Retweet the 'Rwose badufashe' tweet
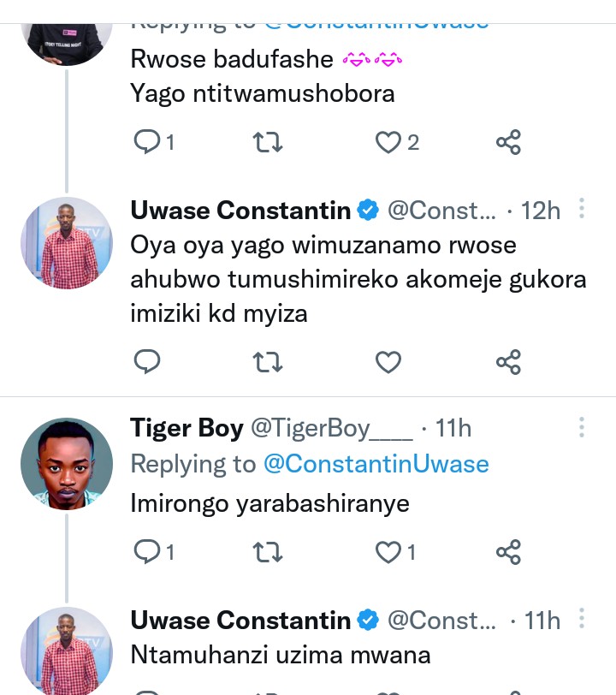This screenshot has height=695, width=616. click(269, 142)
